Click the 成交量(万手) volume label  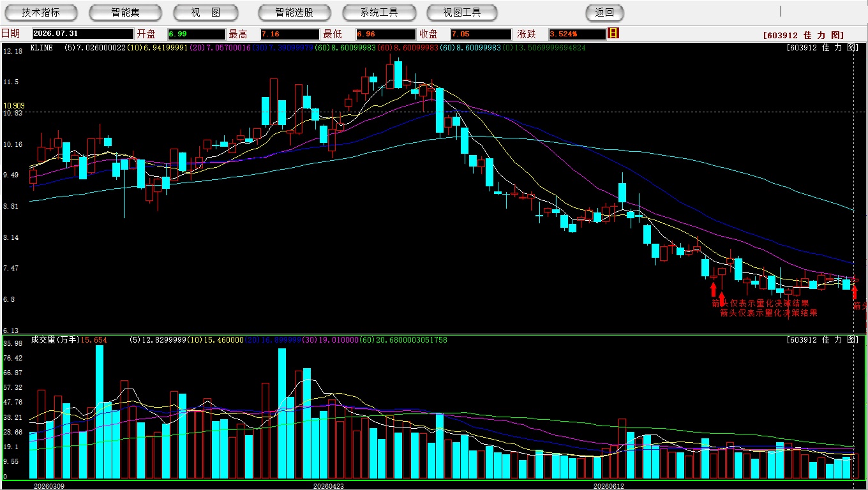point(54,340)
